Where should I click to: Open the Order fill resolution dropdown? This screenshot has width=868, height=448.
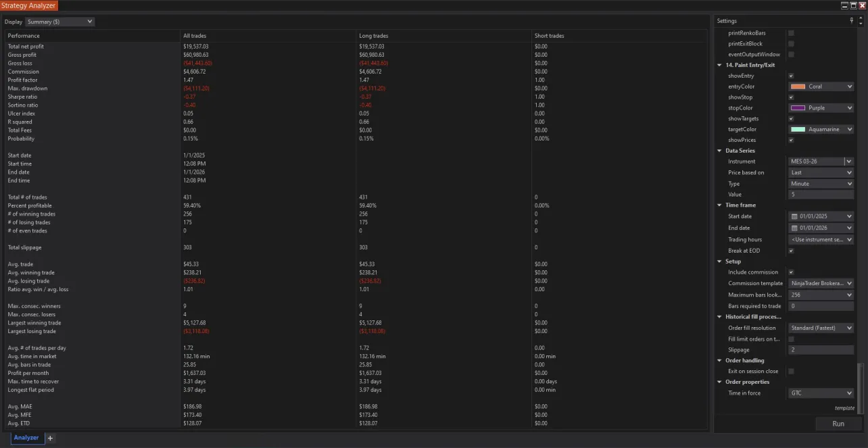point(821,328)
